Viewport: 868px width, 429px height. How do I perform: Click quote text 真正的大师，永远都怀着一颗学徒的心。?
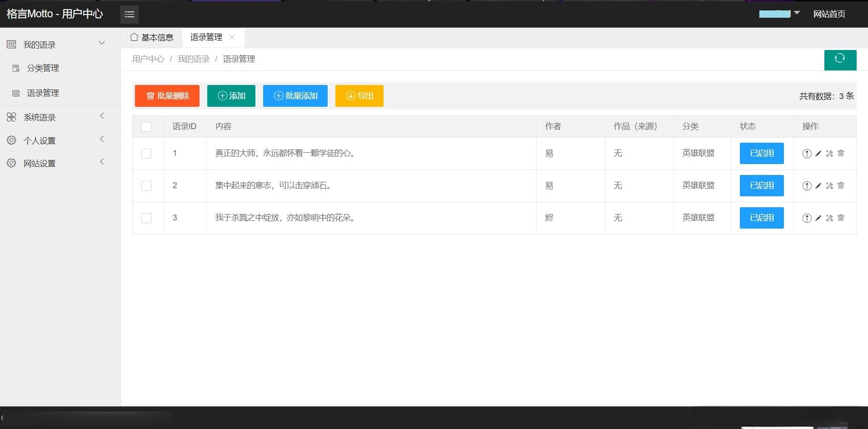[287, 154]
